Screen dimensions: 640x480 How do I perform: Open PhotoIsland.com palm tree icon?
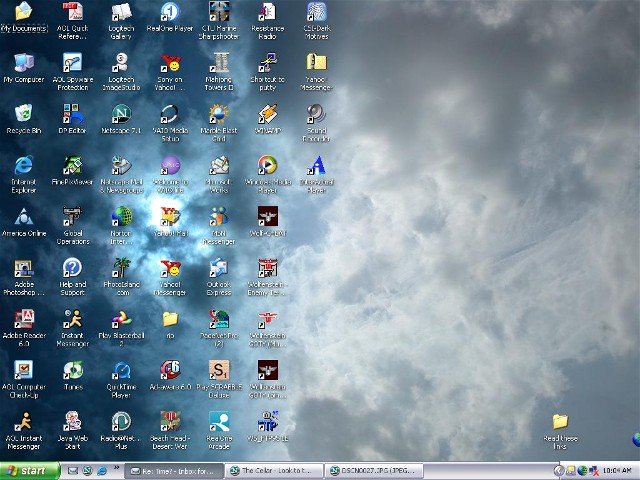click(x=121, y=268)
